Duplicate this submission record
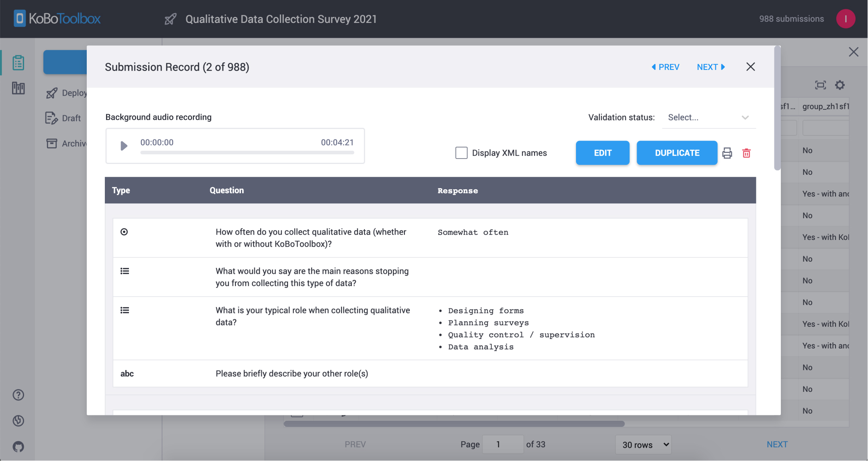868x461 pixels. click(677, 153)
